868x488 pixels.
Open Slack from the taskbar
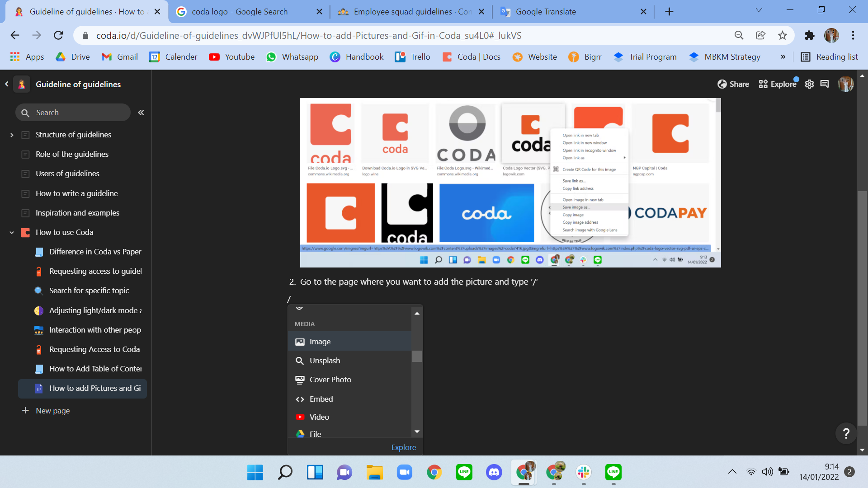[x=584, y=473]
